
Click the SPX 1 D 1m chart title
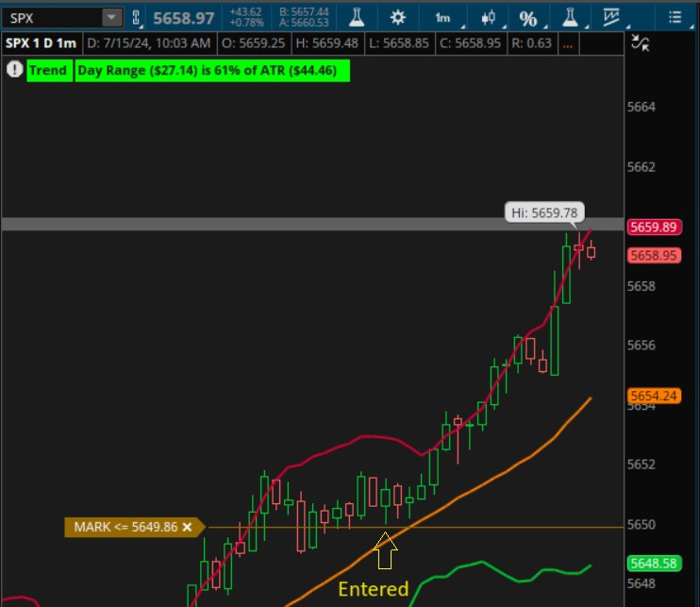tap(41, 43)
